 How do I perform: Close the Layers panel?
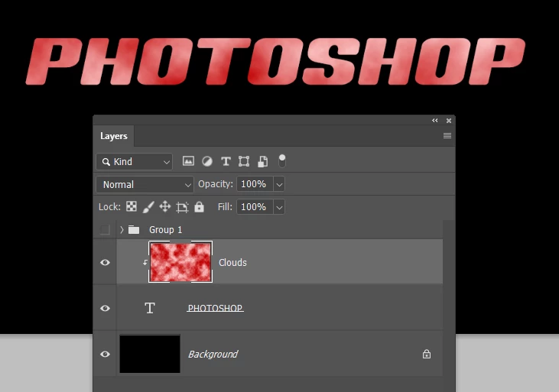click(x=449, y=121)
